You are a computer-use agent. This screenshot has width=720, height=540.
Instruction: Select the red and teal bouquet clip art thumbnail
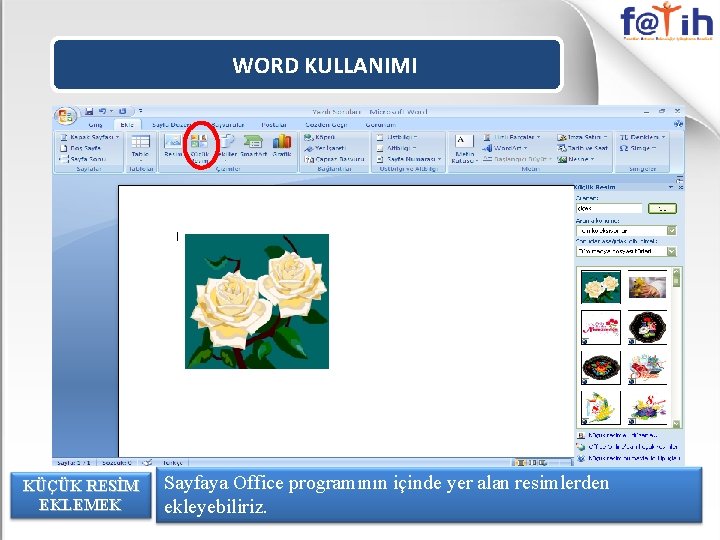pyautogui.click(x=647, y=368)
